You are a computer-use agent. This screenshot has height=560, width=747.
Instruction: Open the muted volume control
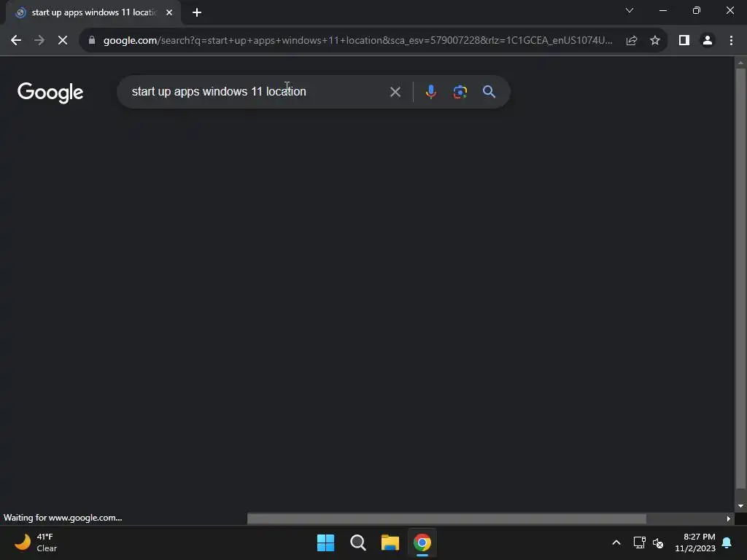[658, 542]
